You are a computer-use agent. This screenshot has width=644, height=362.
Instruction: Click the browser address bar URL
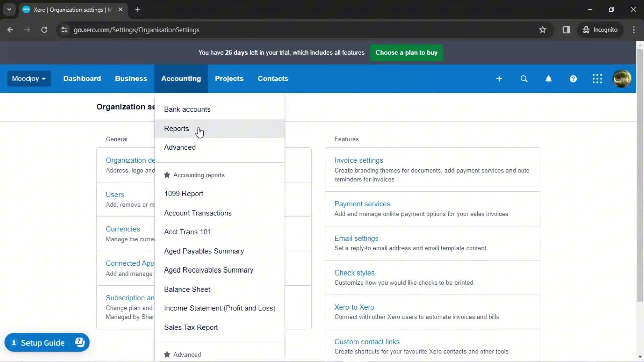click(x=137, y=30)
